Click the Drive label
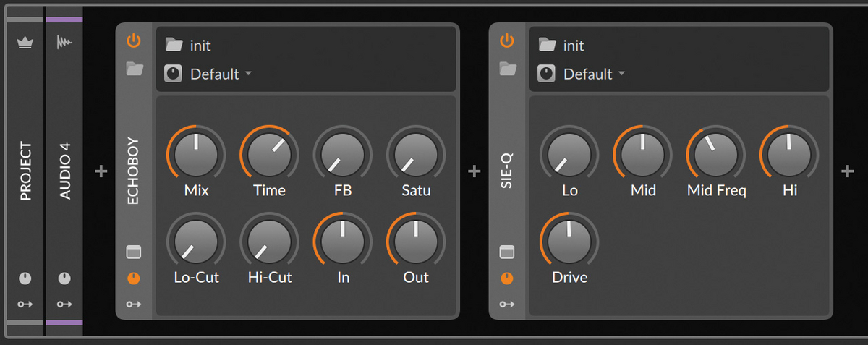The height and width of the screenshot is (345, 868). [570, 278]
